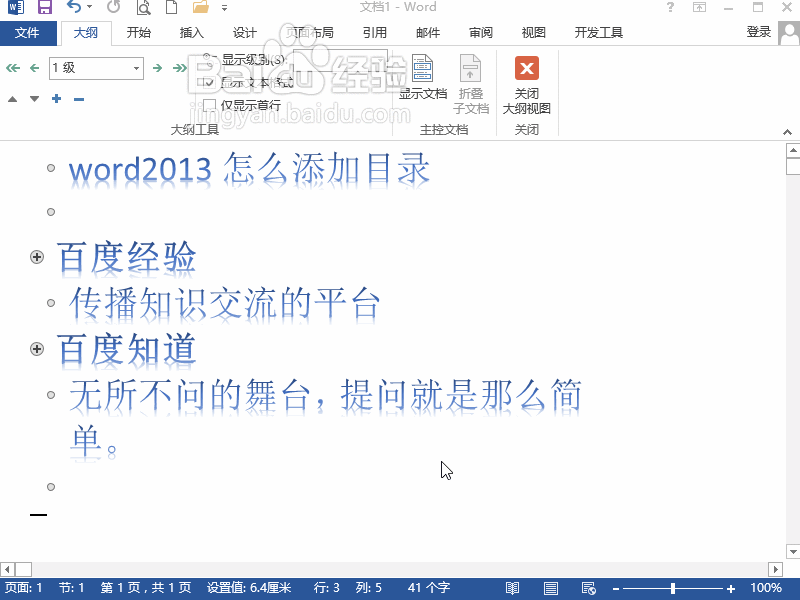
Task: Click the 节: 1 status bar entry
Action: click(71, 588)
